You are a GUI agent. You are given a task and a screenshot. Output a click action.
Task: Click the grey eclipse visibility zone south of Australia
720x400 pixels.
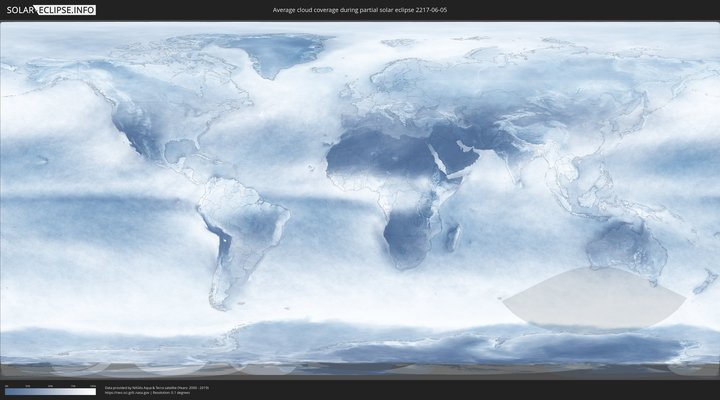(594, 297)
